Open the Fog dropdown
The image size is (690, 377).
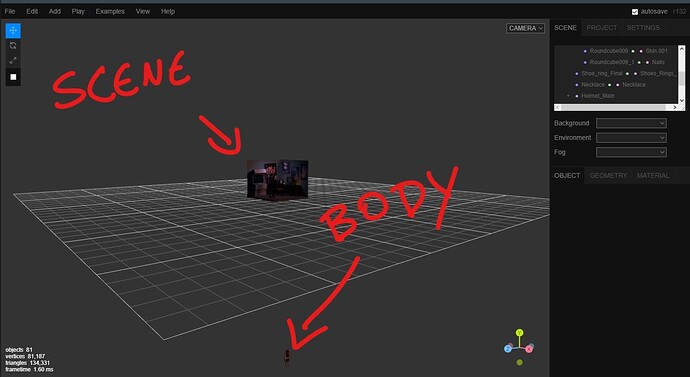[x=631, y=152]
